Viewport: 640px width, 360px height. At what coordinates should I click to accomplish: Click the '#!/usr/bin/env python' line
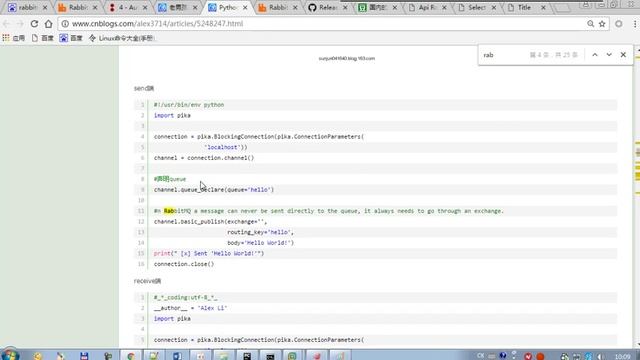(x=189, y=105)
